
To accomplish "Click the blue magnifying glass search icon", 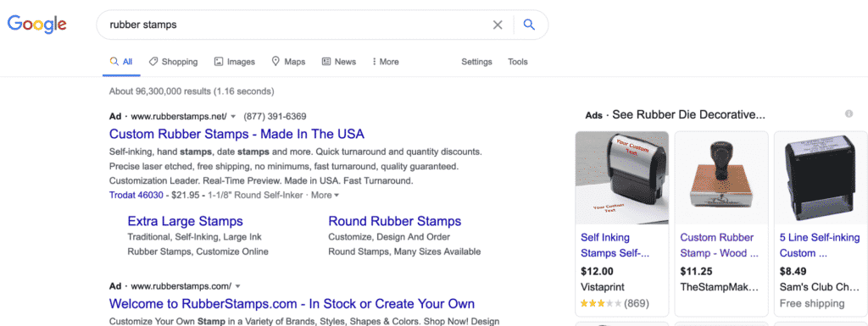I will coord(529,25).
